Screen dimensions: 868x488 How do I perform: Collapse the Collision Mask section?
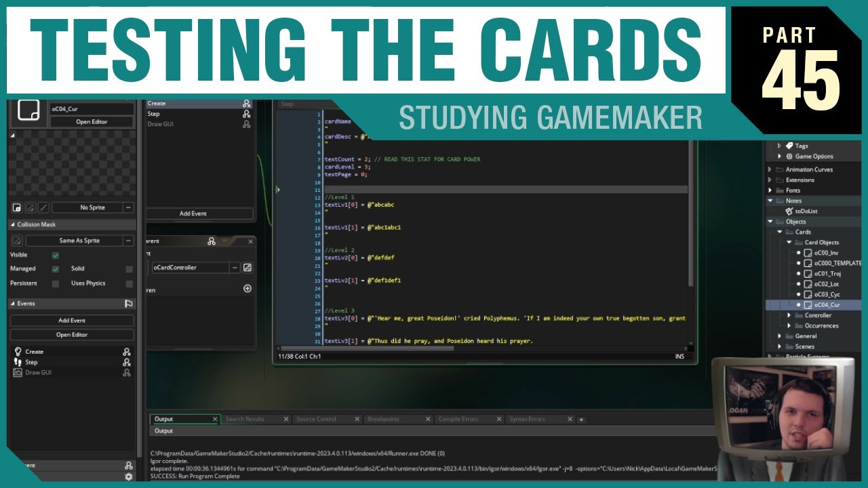(x=12, y=224)
